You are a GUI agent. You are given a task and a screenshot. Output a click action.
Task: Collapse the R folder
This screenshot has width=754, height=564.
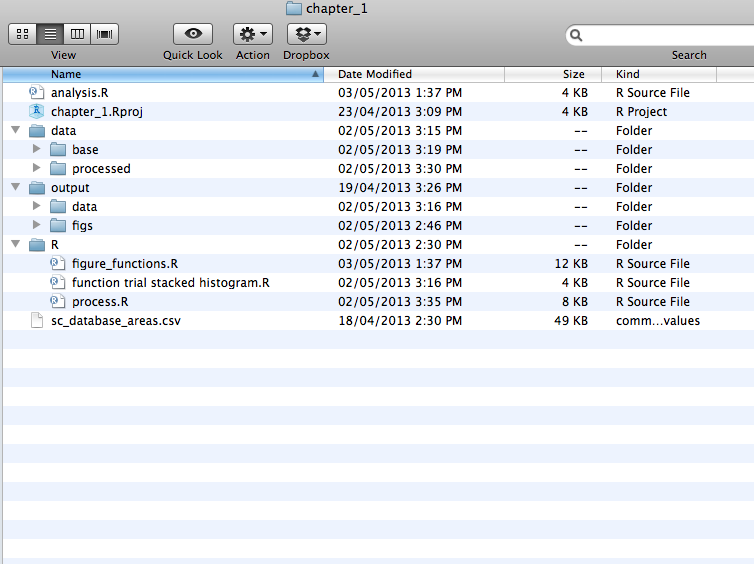point(15,244)
